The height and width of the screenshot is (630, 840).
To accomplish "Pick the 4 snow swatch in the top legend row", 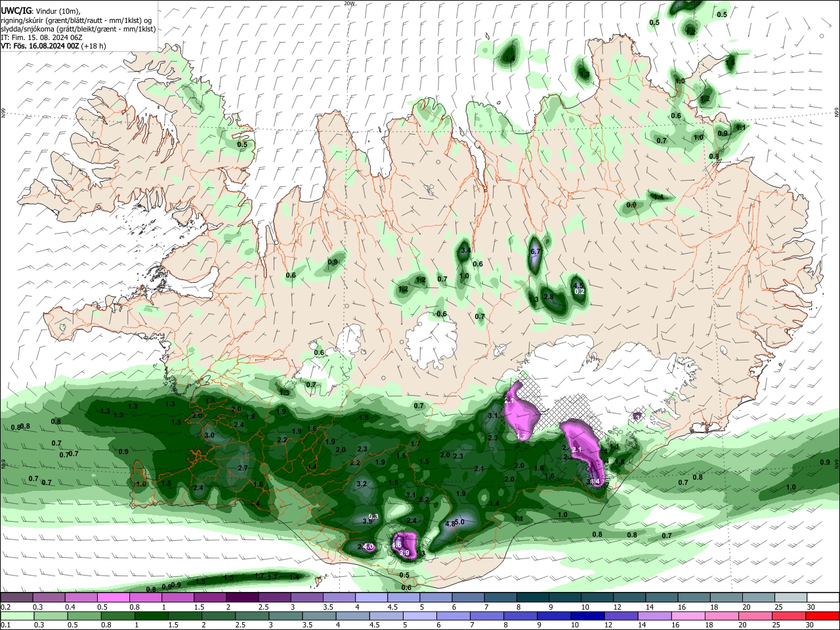I will (371, 598).
